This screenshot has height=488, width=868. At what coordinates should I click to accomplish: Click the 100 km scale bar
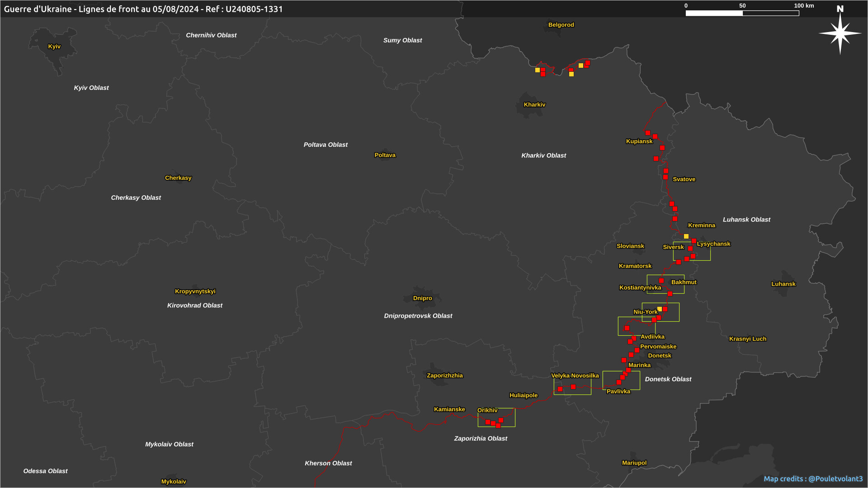tap(742, 13)
